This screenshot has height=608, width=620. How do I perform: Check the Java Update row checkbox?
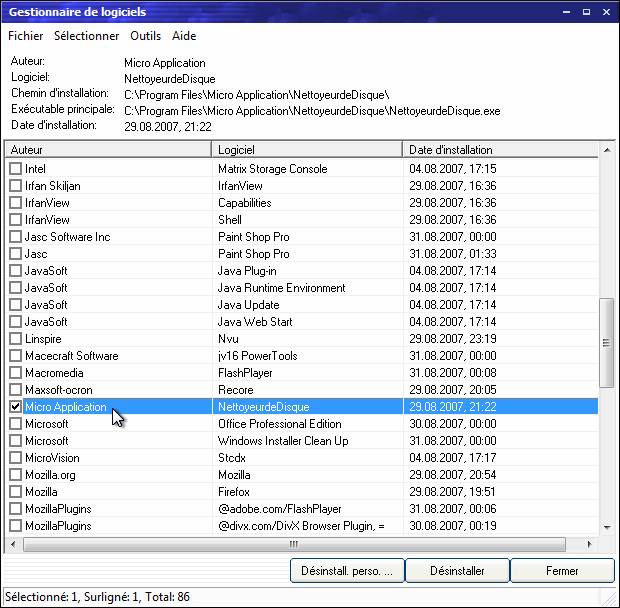point(15,305)
